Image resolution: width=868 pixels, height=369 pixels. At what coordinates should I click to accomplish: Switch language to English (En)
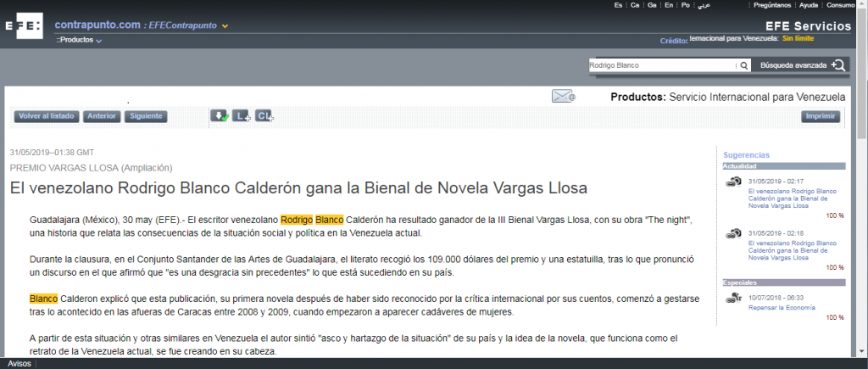(x=669, y=5)
